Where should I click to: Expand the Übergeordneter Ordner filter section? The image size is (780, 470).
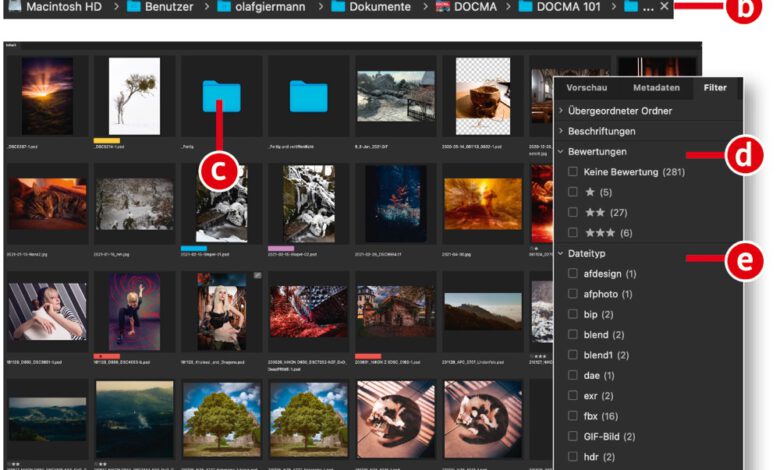click(x=561, y=111)
